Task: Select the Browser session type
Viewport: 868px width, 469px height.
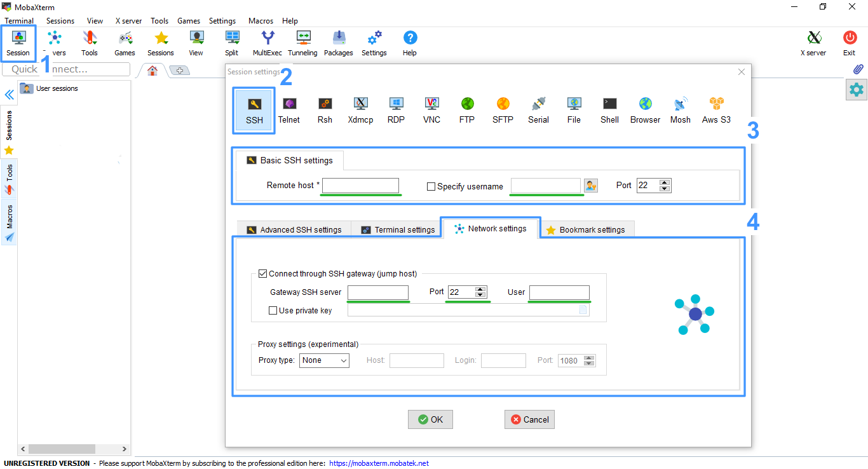Action: (645, 111)
